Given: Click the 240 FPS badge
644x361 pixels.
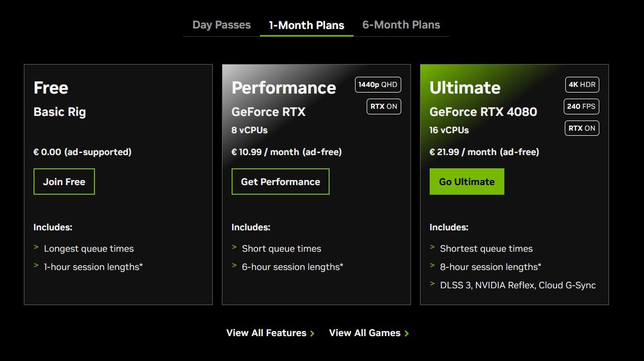Looking at the screenshot, I should click(581, 106).
